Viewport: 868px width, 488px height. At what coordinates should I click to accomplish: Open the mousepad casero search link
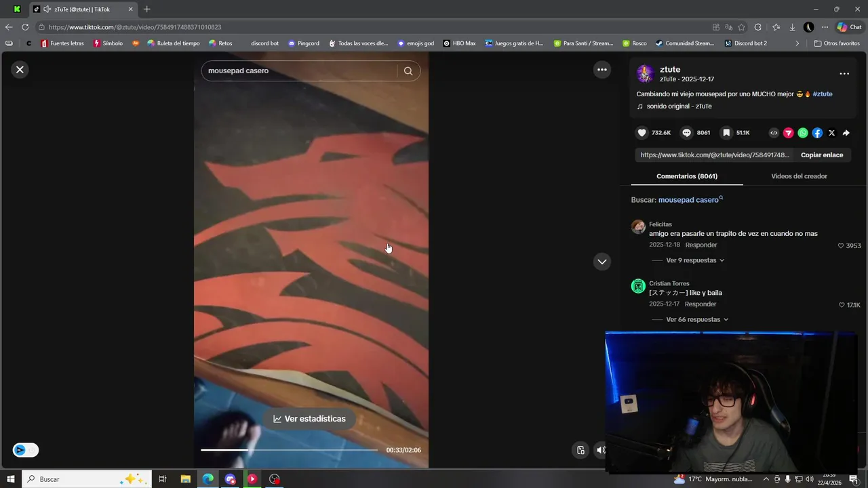[x=690, y=200]
